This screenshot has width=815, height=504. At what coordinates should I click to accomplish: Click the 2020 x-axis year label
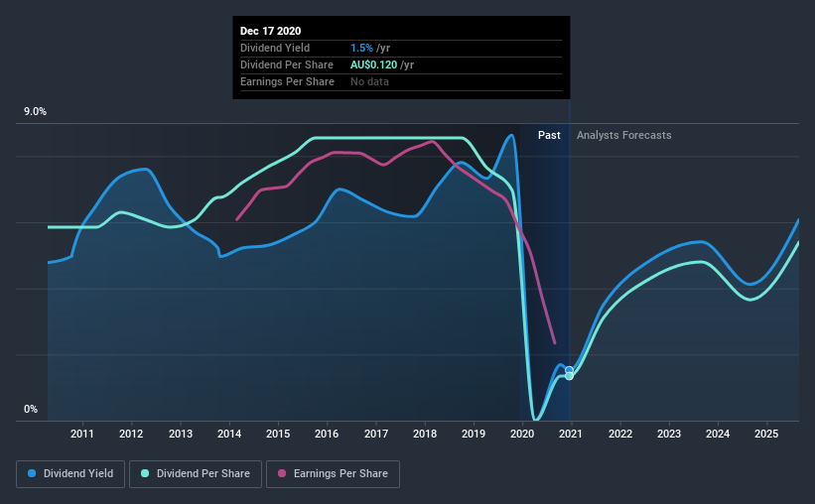pyautogui.click(x=522, y=434)
